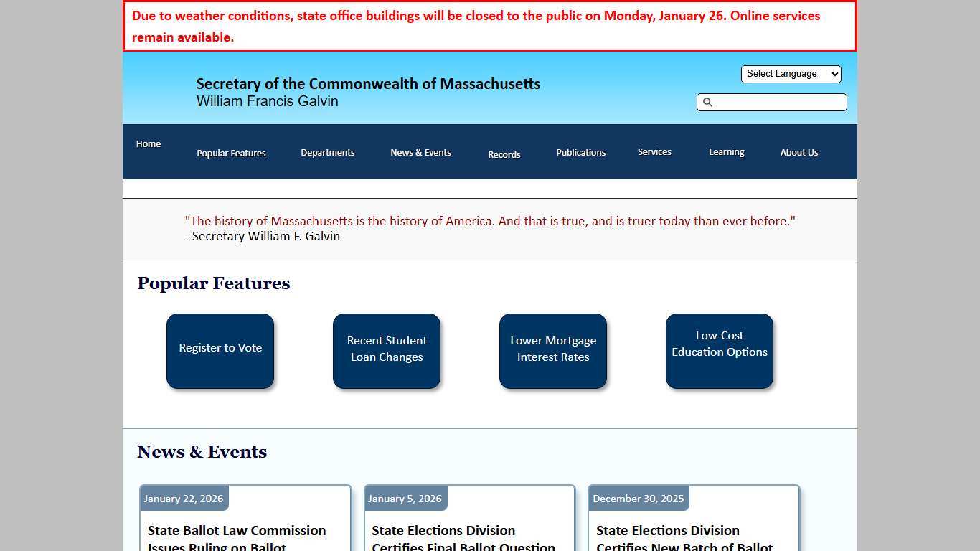Open the State Ballot Law Commission article
The width and height of the screenshot is (980, 551).
point(237,537)
